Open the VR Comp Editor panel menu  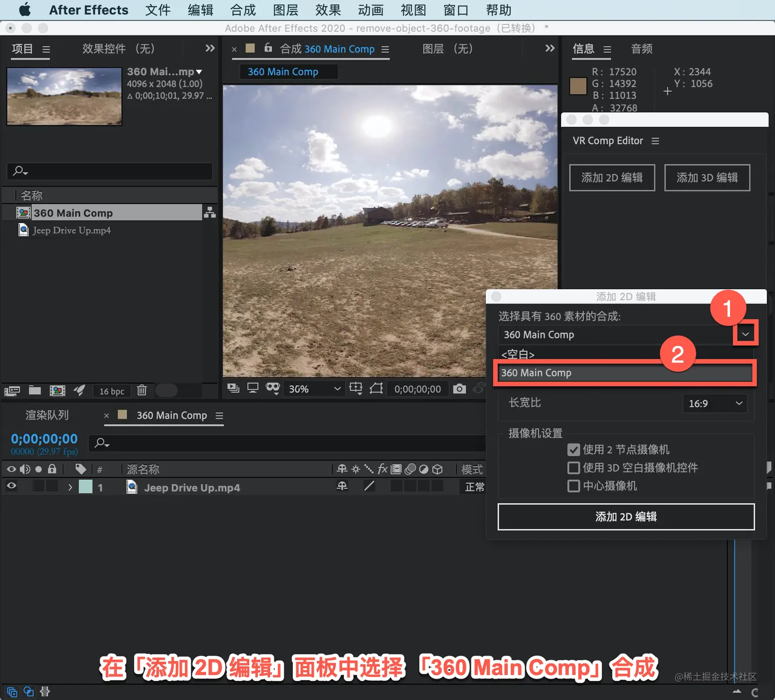point(655,141)
